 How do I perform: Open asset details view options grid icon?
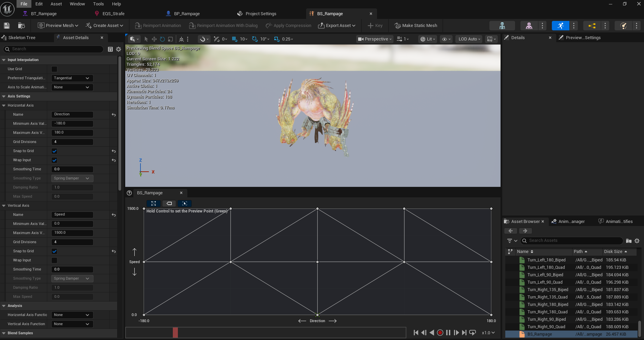point(110,49)
